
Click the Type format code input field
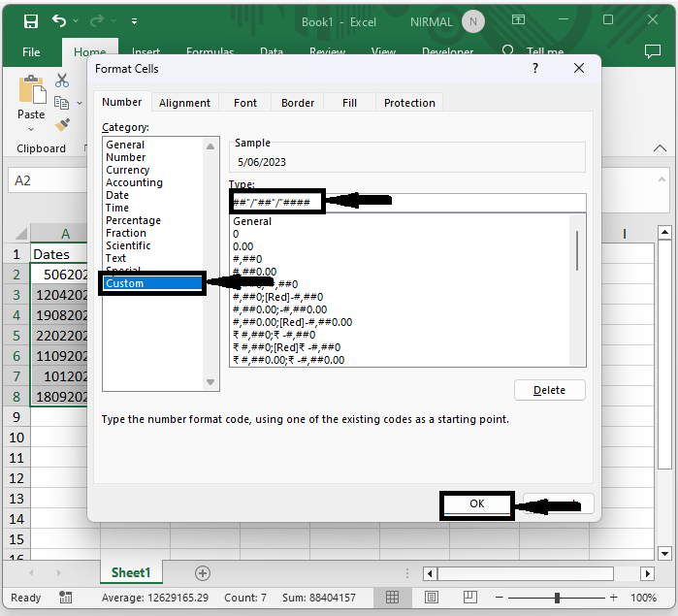[x=456, y=202]
